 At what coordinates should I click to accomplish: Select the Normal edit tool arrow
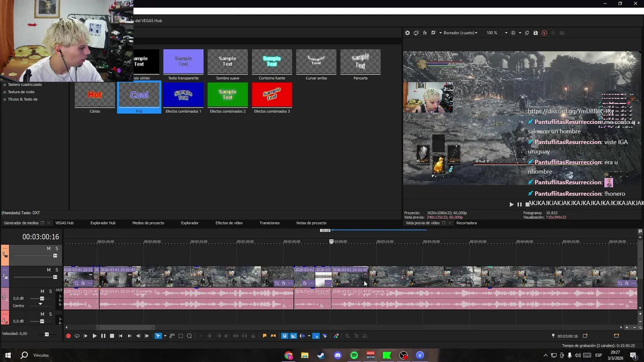tap(158, 336)
